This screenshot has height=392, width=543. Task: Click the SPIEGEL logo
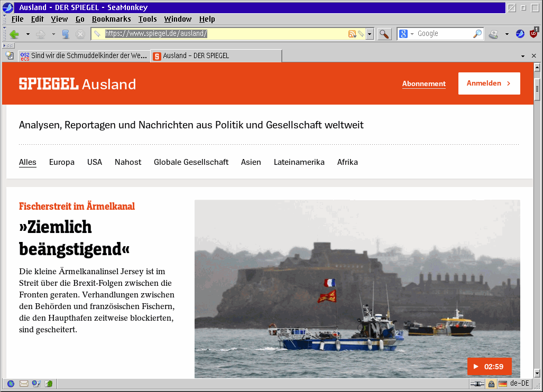(x=49, y=84)
